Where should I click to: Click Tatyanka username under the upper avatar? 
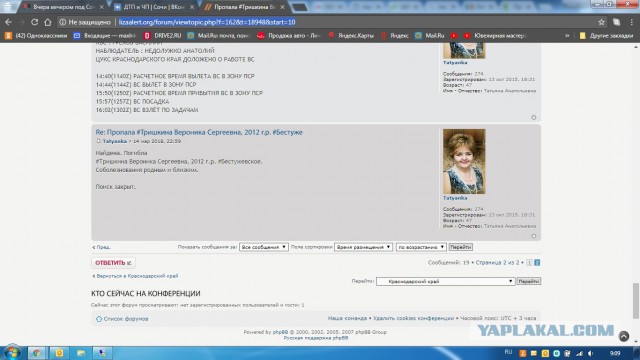click(455, 62)
